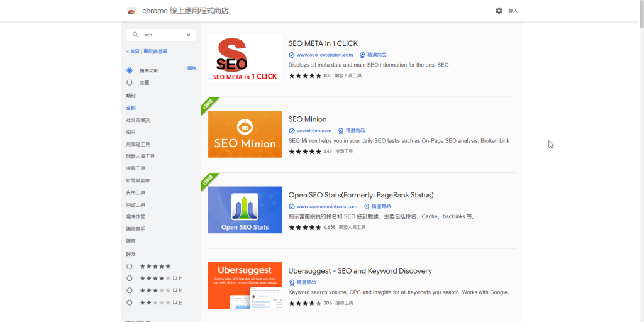The height and width of the screenshot is (322, 644).
Task: Select the five-star rating radio button
Action: 130,267
